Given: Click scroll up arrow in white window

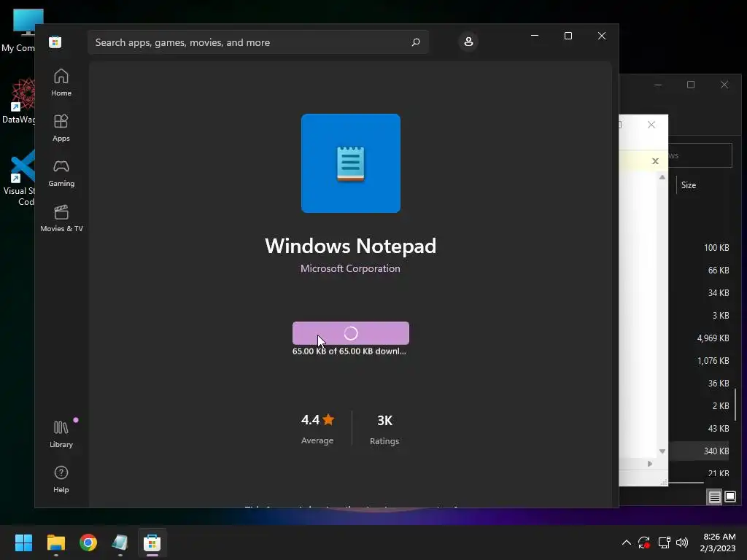Looking at the screenshot, I should click(662, 177).
